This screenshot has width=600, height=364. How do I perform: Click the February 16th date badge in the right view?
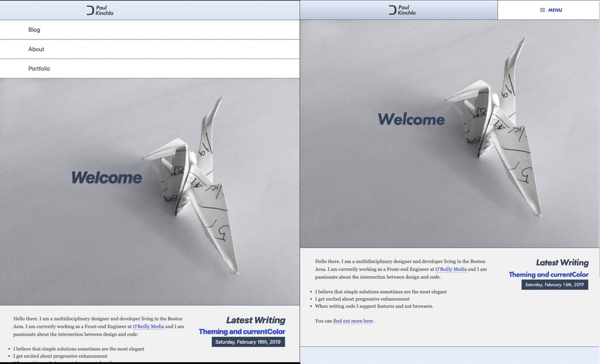pyautogui.click(x=554, y=284)
